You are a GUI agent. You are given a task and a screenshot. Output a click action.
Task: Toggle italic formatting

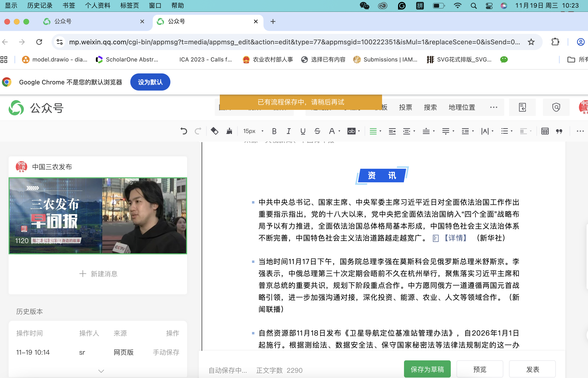(x=289, y=131)
